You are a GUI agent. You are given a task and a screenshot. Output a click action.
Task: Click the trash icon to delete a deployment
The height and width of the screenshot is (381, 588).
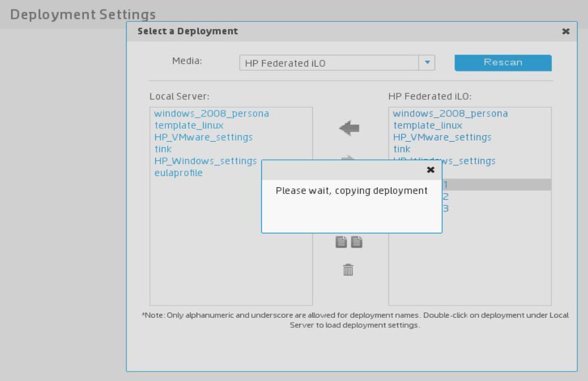pyautogui.click(x=347, y=269)
